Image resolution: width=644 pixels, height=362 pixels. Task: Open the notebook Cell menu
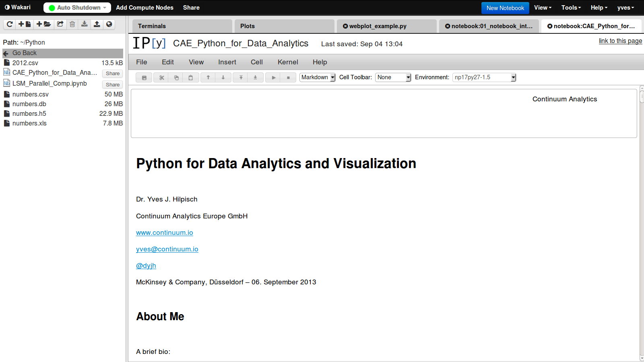(x=257, y=62)
